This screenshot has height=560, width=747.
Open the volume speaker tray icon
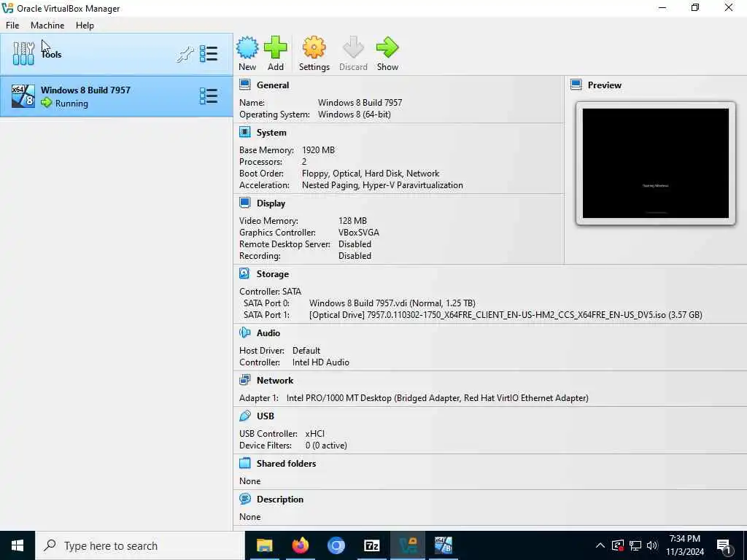click(652, 545)
